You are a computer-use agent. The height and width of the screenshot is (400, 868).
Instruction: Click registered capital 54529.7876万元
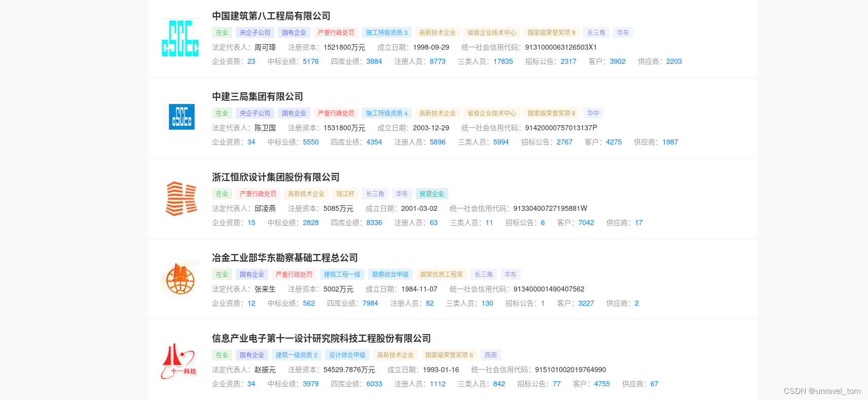pos(349,370)
